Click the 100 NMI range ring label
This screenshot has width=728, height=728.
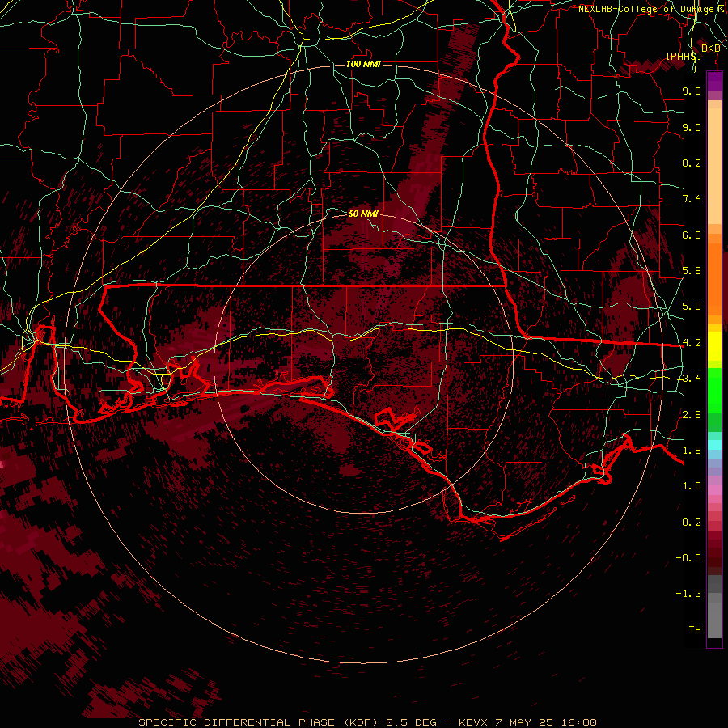tap(363, 64)
